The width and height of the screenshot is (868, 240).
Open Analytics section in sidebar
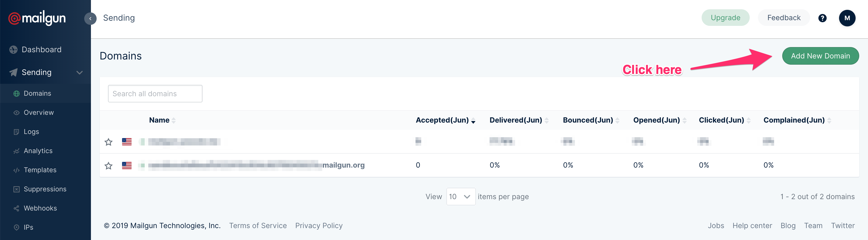pyautogui.click(x=38, y=151)
